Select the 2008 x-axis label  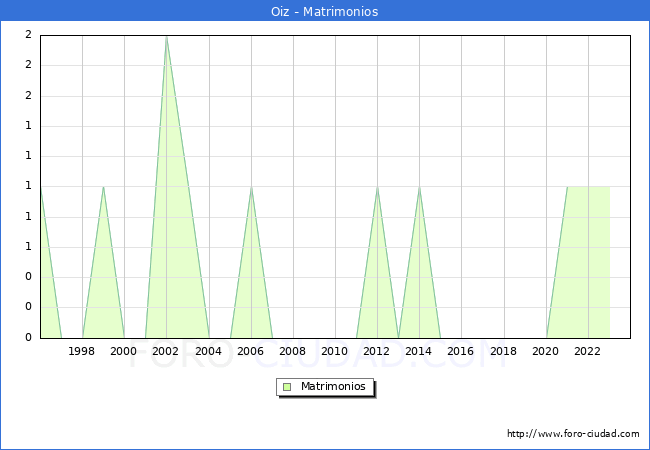[293, 351]
